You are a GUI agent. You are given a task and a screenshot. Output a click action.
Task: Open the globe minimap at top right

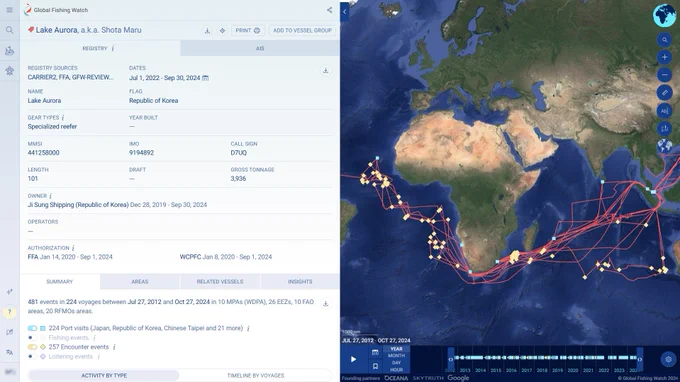pyautogui.click(x=664, y=16)
